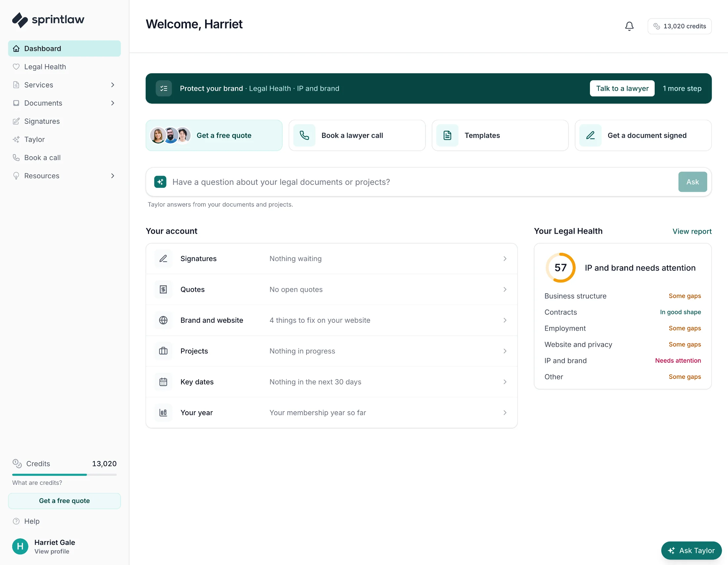This screenshot has height=565, width=728.
Task: Click the Your year chart icon
Action: [x=163, y=413]
